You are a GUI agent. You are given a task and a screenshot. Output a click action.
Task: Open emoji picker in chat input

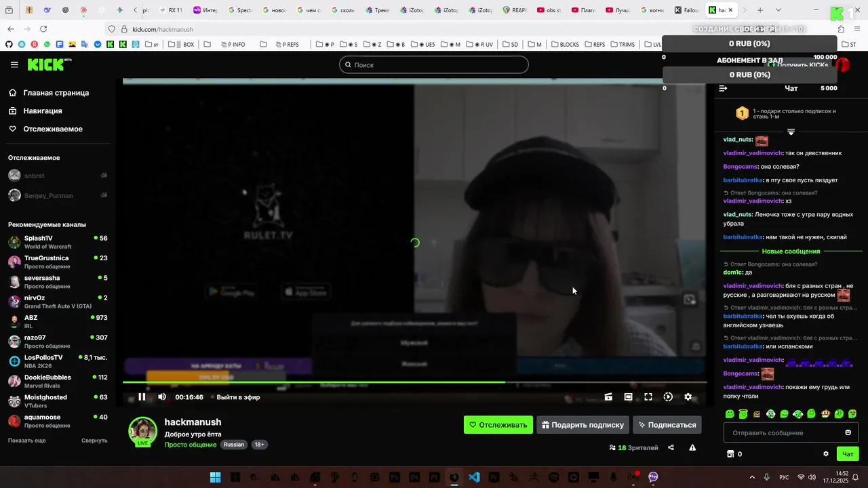click(848, 432)
